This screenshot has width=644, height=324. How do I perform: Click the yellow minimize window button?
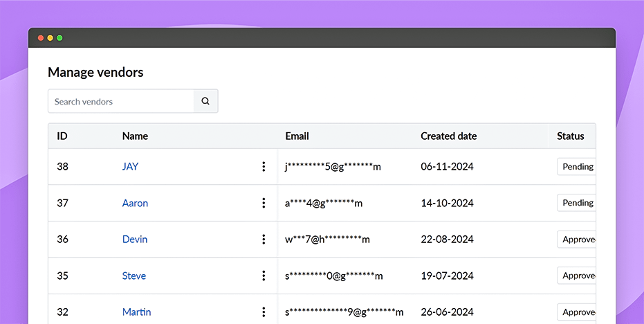[50, 38]
